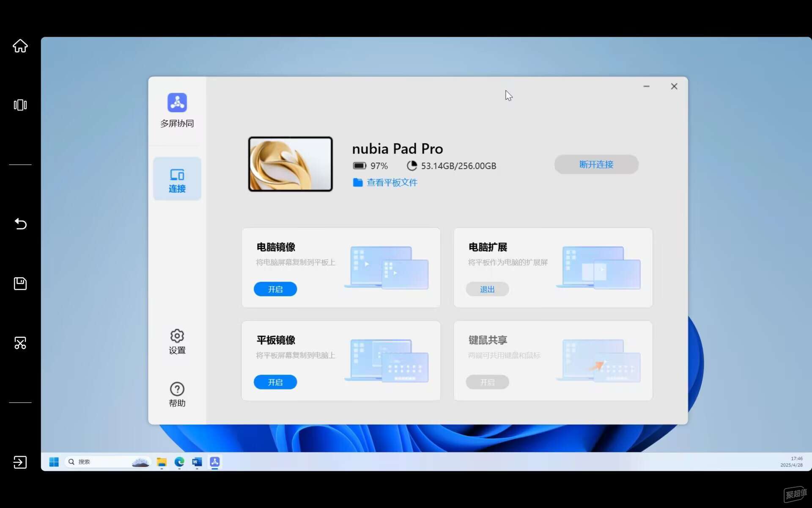Click the '电脑镜像' card title

(276, 247)
